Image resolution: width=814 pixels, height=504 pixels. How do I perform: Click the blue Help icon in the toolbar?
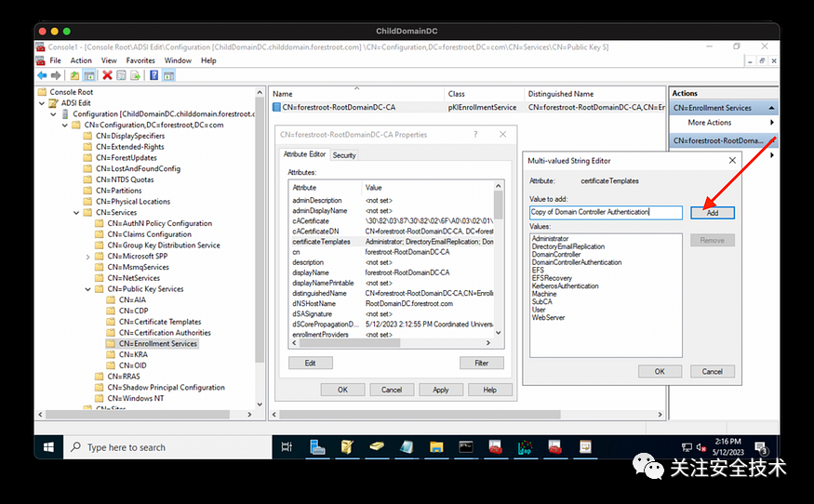click(x=153, y=75)
